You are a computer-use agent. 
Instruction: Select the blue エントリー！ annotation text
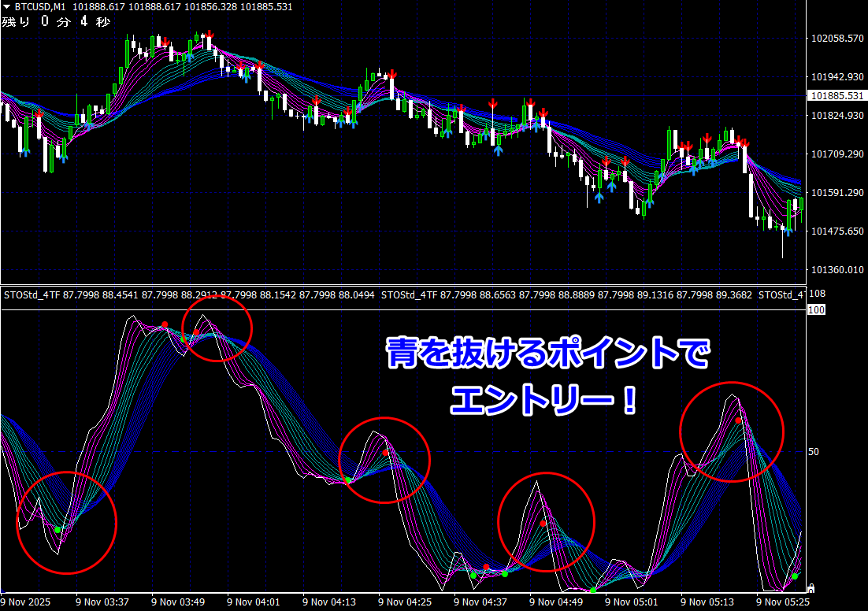click(x=544, y=401)
